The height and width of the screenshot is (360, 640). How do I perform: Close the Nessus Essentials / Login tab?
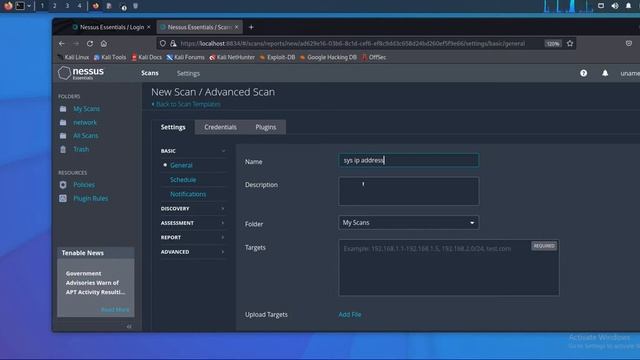click(x=149, y=27)
